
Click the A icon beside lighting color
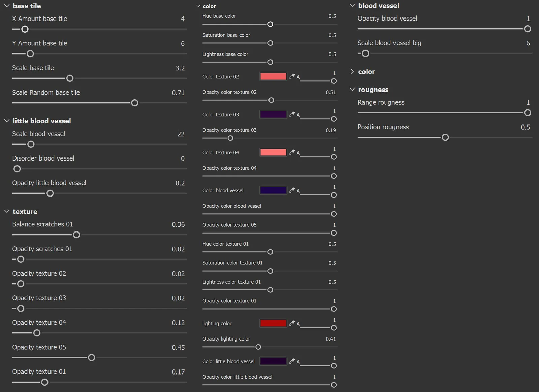[298, 323]
